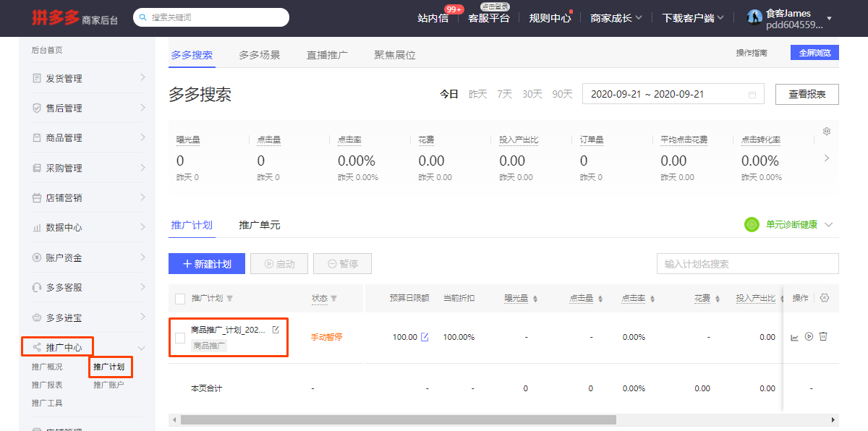The image size is (868, 431).
Task: Show more metrics with right arrow in stats panel
Action: coord(827,158)
